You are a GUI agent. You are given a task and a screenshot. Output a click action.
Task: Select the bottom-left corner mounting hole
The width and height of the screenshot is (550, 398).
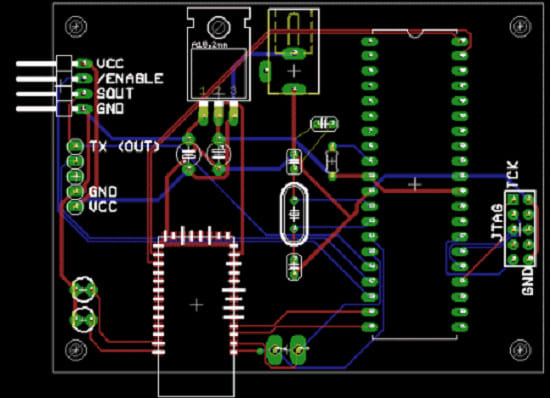pyautogui.click(x=76, y=350)
